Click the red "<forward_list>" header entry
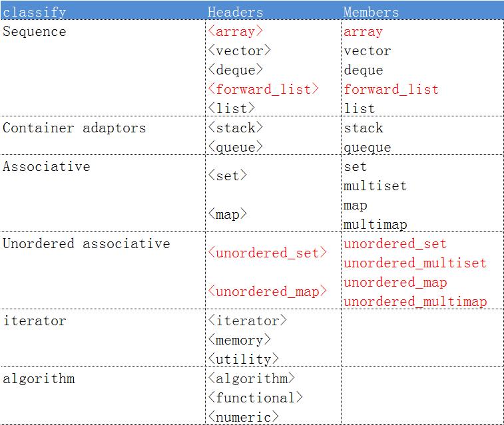Image resolution: width=504 pixels, height=425 pixels. point(263,89)
